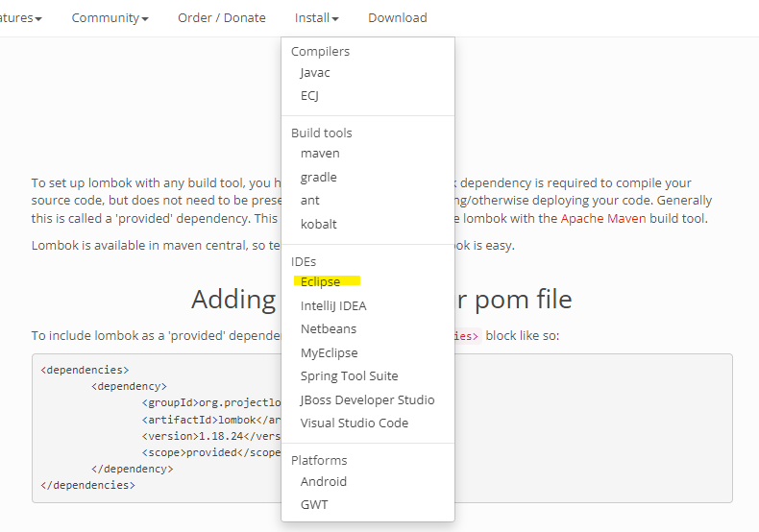Viewport: 759px width, 532px height.
Task: Open the Community dropdown menu
Action: click(110, 18)
